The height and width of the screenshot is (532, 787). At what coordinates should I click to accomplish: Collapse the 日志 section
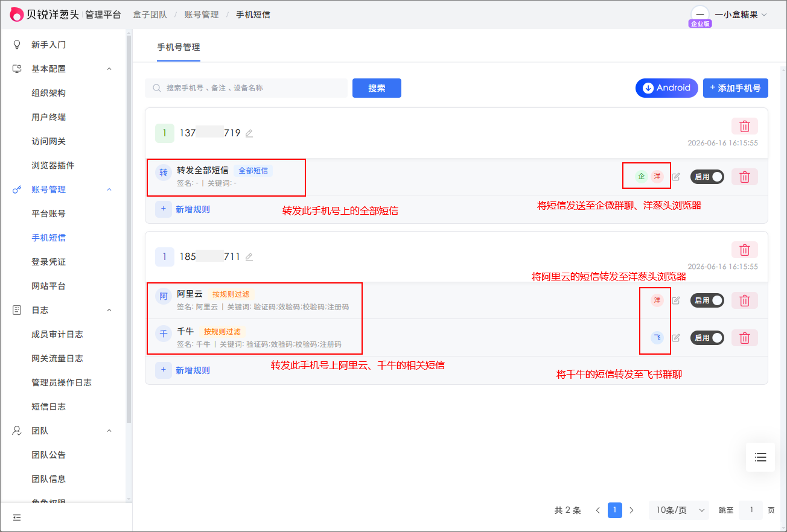coord(109,310)
